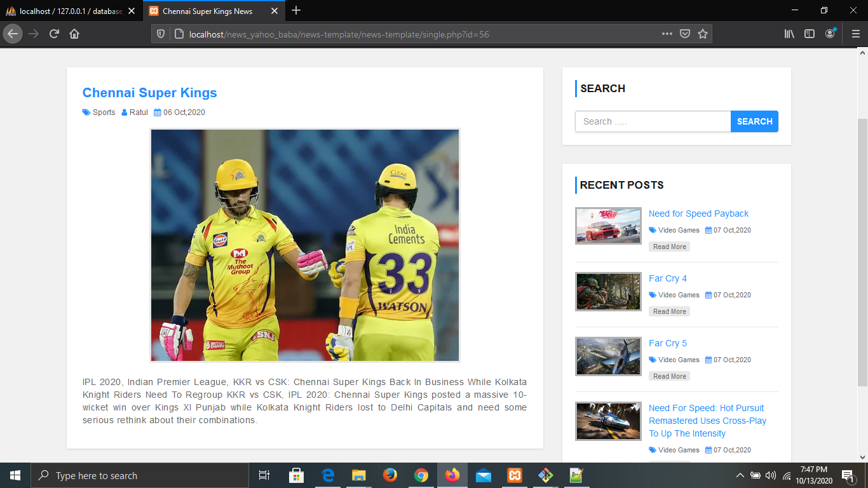The width and height of the screenshot is (868, 488).
Task: Open Firefox account icon
Action: click(x=830, y=34)
